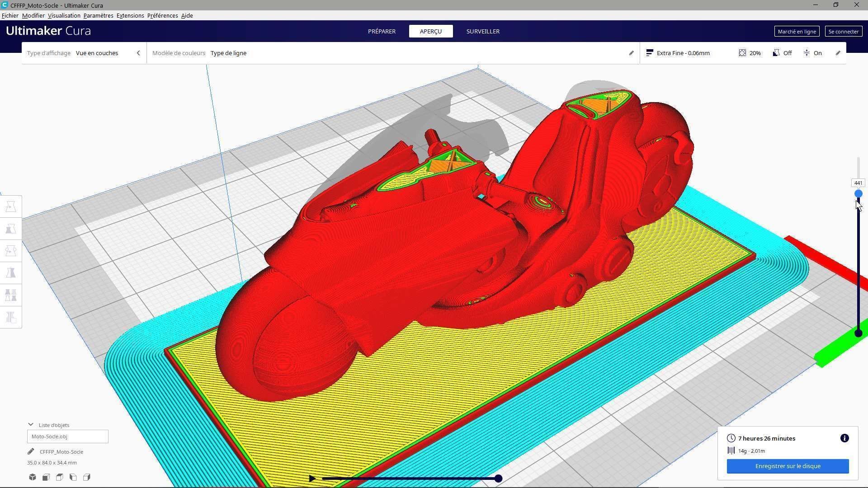868x488 pixels.
Task: Select the Move tool in left toolbar
Action: point(11,206)
